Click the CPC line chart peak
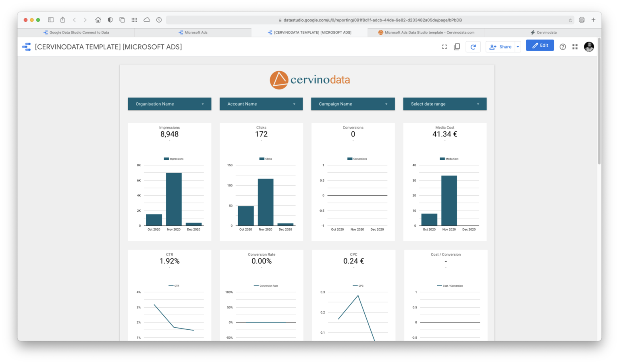Image resolution: width=619 pixels, height=364 pixels. pyautogui.click(x=358, y=296)
